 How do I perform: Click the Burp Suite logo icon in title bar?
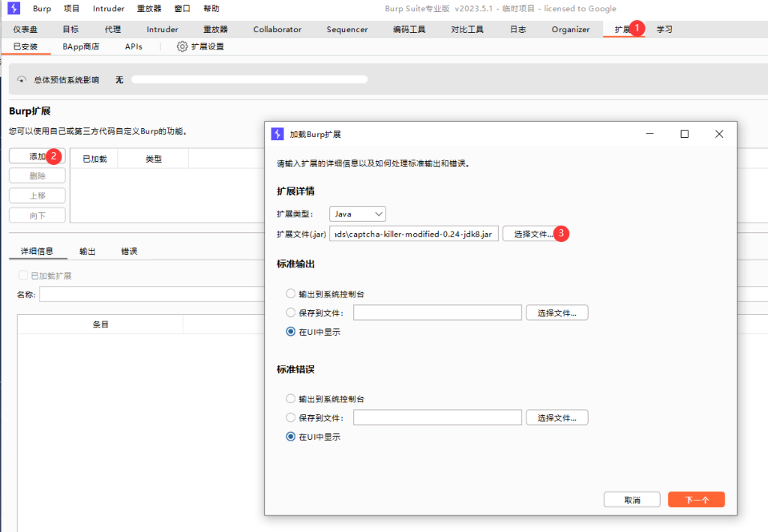point(14,7)
